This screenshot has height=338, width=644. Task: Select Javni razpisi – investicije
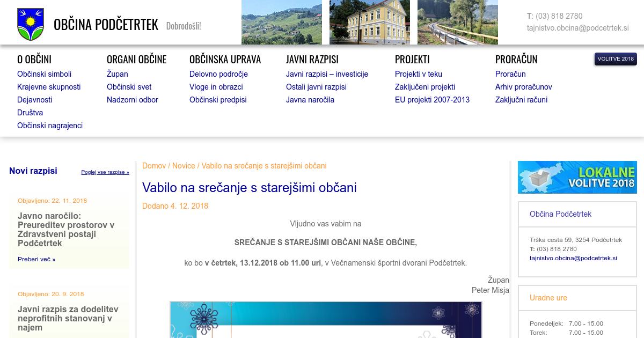pyautogui.click(x=327, y=74)
